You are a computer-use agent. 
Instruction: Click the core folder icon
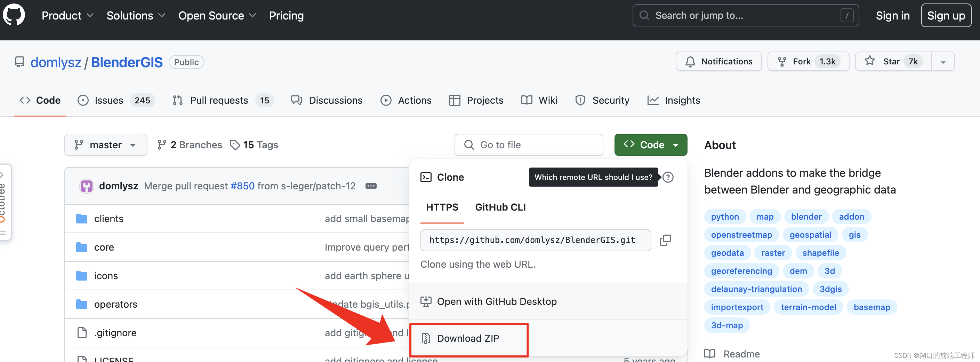click(81, 247)
